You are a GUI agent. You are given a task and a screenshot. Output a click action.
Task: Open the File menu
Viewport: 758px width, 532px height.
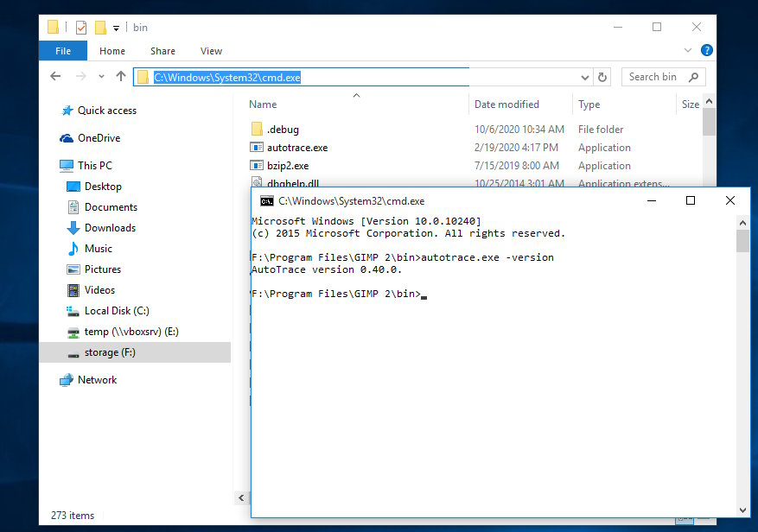pos(63,51)
